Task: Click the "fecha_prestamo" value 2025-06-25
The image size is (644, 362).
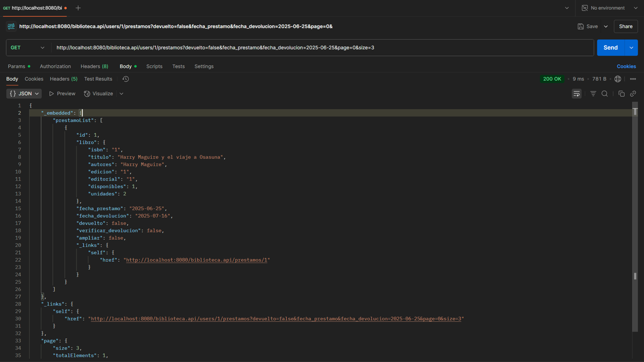Action: 146,209
